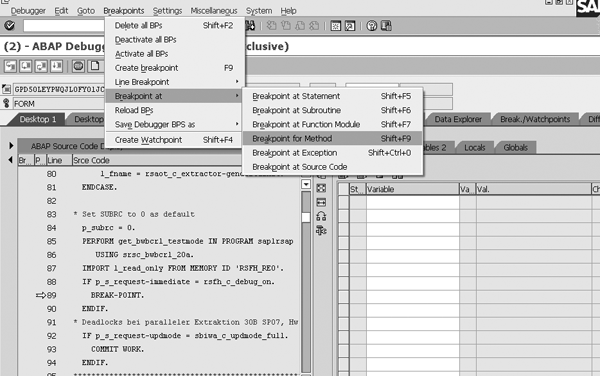The image size is (600, 376).
Task: Click the Customize Local Layout icon
Action: coord(386,26)
